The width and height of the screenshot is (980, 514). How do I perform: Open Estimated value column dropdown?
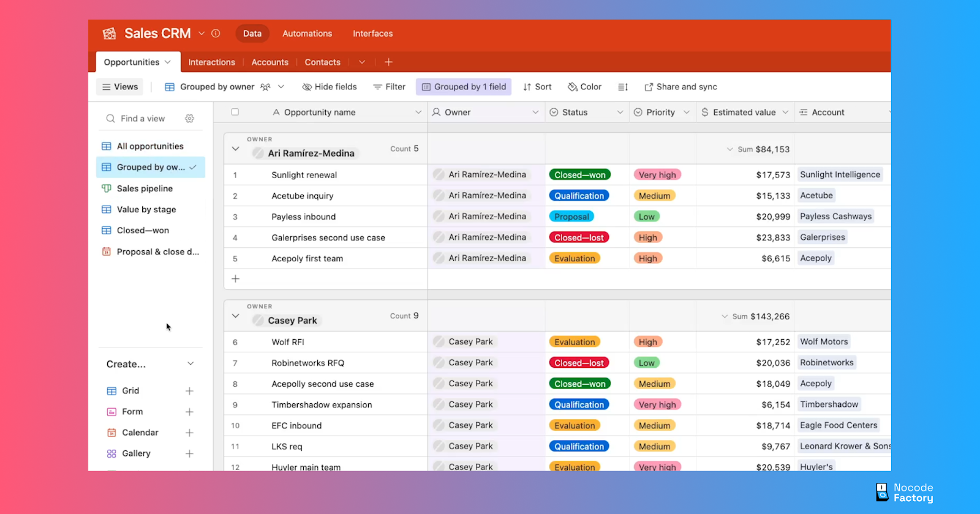coord(785,113)
